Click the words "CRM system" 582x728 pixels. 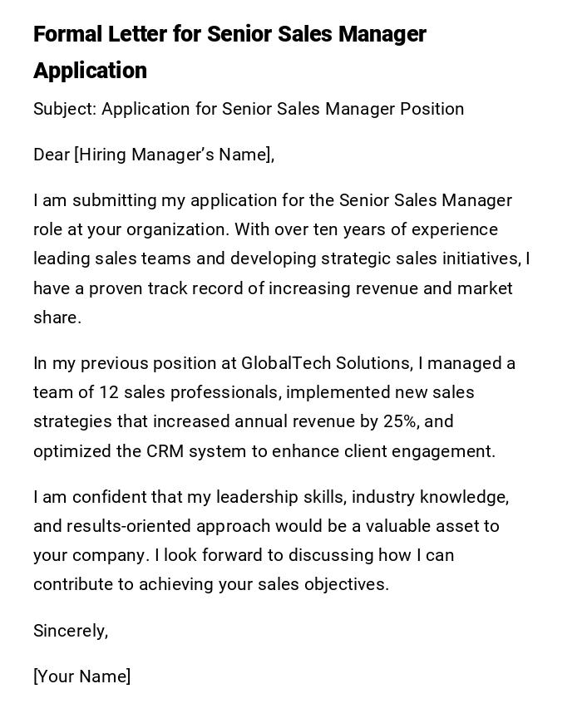coord(193,451)
